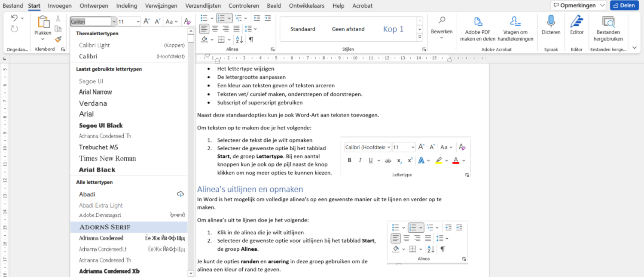Click the justify alignment icon
This screenshot has height=277, width=644.
tap(237, 28)
